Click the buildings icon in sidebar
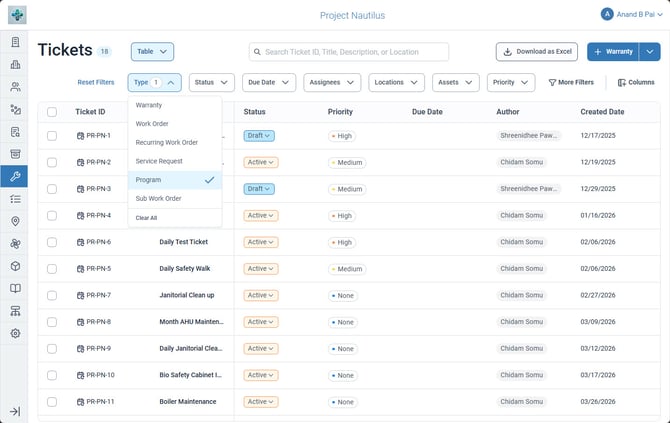670x423 pixels. [15, 65]
